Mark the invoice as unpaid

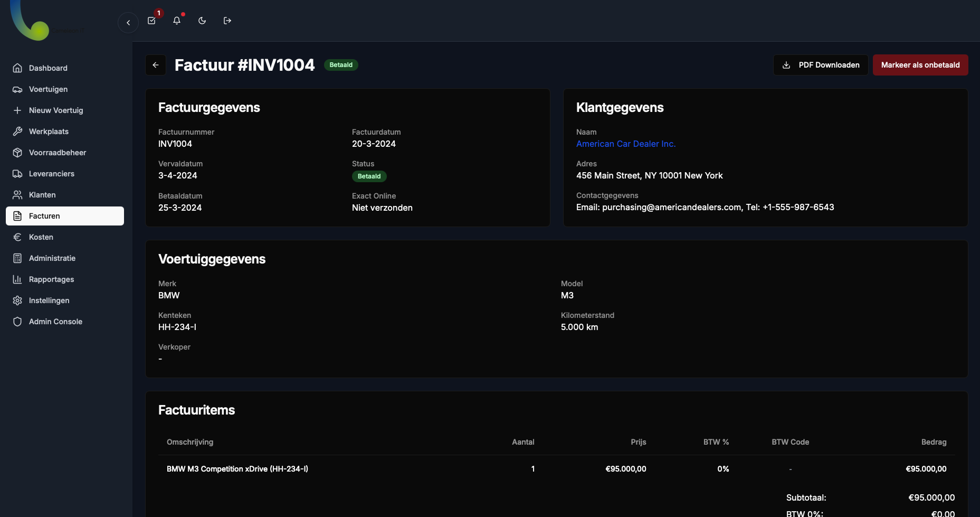click(920, 65)
